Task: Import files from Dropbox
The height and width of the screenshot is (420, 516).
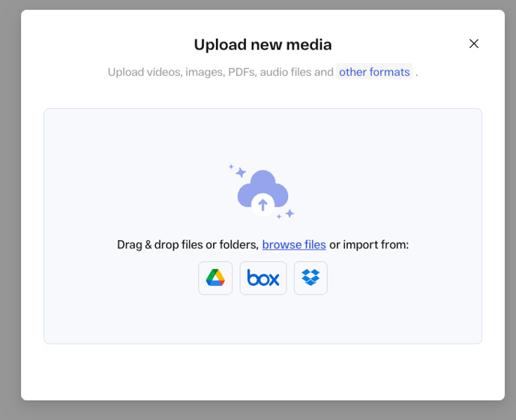Action: point(310,278)
